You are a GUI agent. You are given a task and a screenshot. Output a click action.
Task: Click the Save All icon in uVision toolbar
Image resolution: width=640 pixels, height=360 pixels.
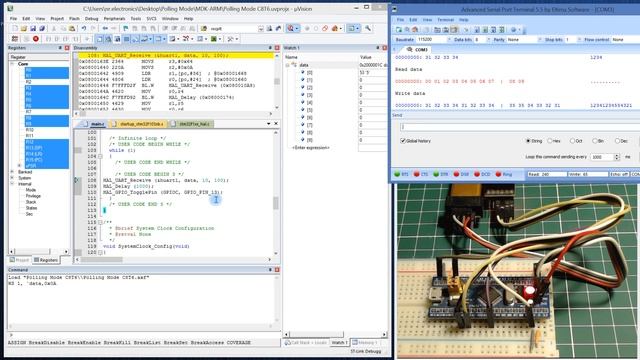[x=42, y=29]
